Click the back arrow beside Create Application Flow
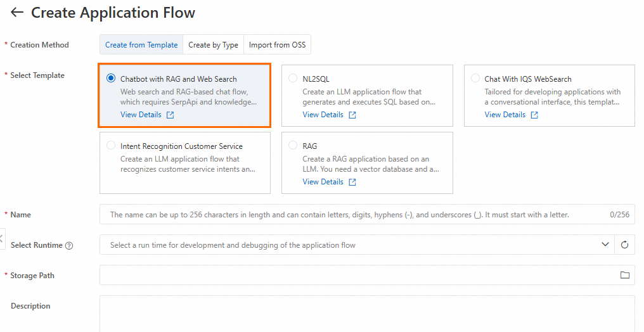 tap(17, 13)
